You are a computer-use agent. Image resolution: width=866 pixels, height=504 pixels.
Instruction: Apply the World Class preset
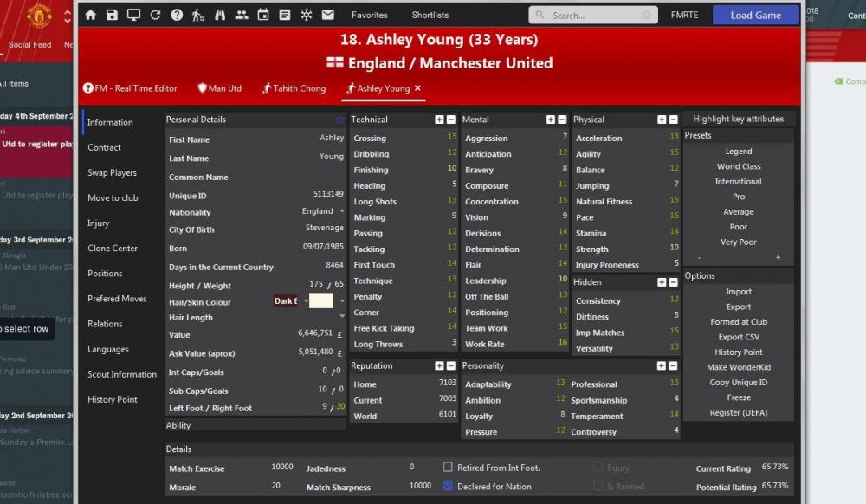pyautogui.click(x=739, y=166)
